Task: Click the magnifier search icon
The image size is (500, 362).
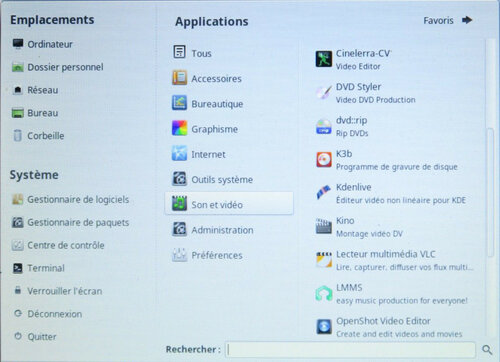Action: [x=487, y=350]
